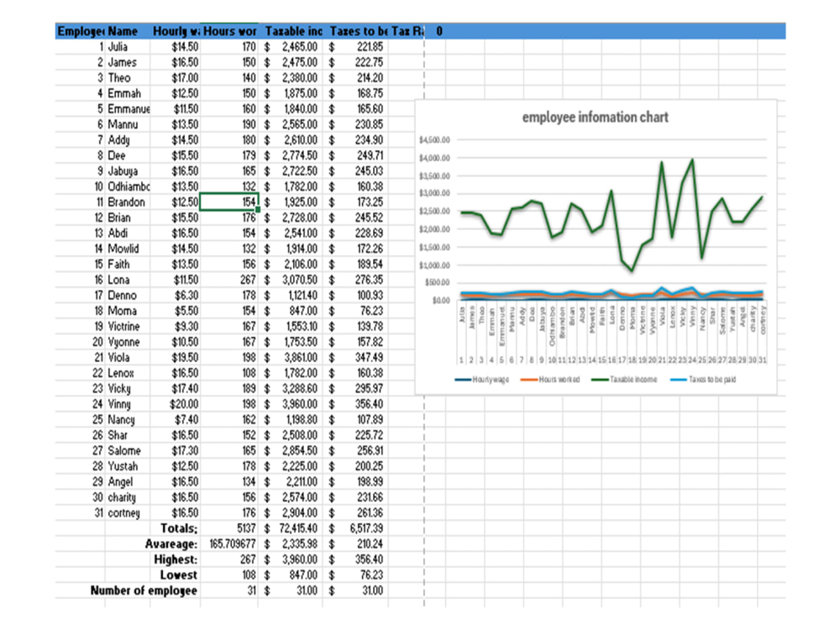Select Theo's hourly wage $17.00
This screenshot has height=630, width=840.
pos(176,77)
